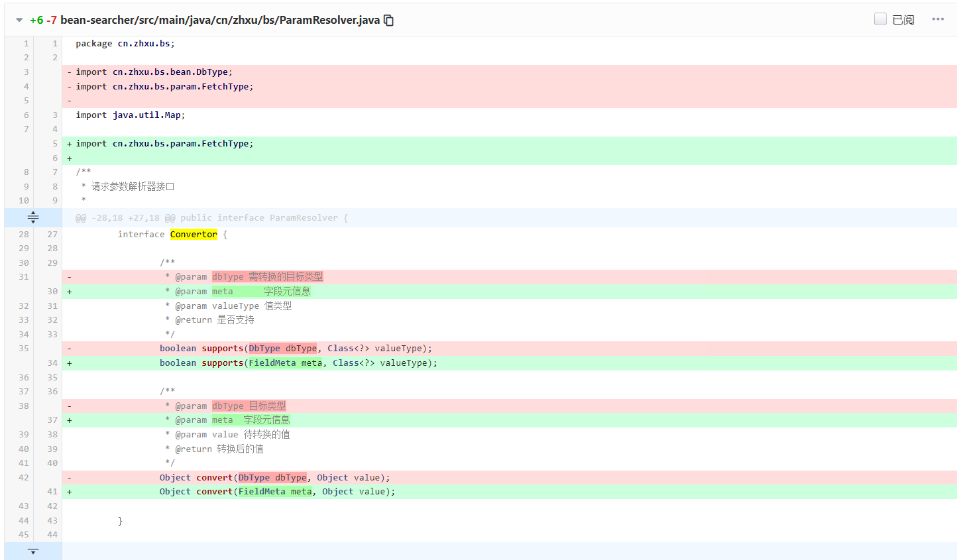
Task: Click the -7 deletions count
Action: (52, 20)
